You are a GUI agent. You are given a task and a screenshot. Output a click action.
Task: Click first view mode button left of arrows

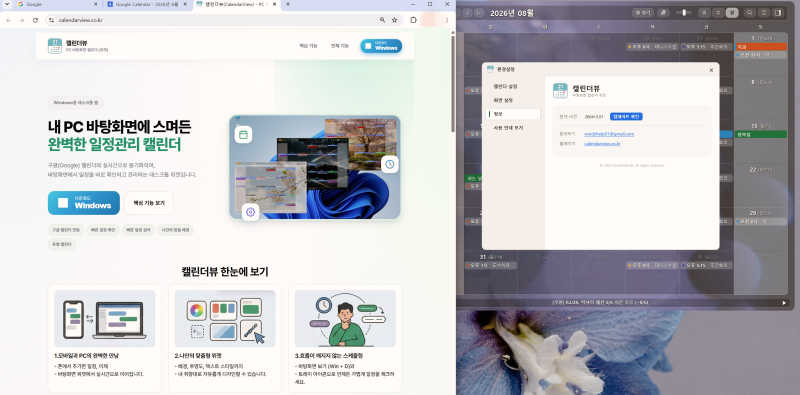coord(704,13)
